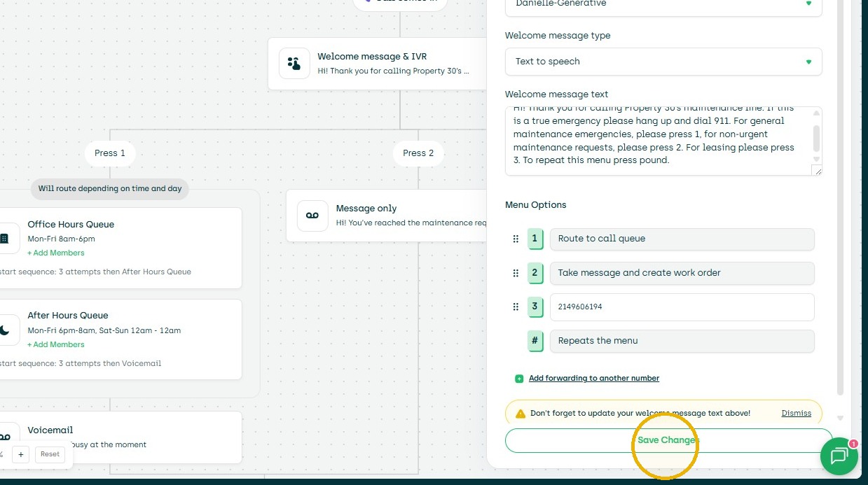Add Members to After Hours Queue
Image resolution: width=868 pixels, height=485 pixels.
56,345
